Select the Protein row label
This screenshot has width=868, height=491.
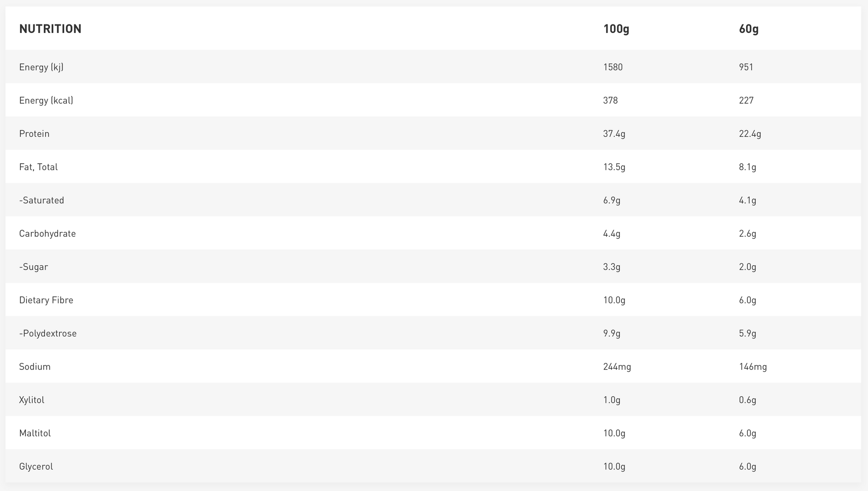click(34, 134)
